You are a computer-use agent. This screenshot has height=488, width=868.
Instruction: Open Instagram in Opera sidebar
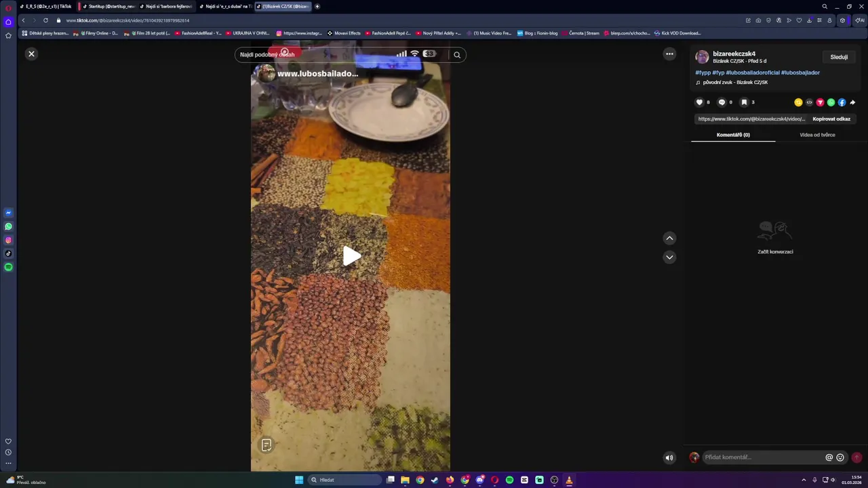[x=8, y=240]
